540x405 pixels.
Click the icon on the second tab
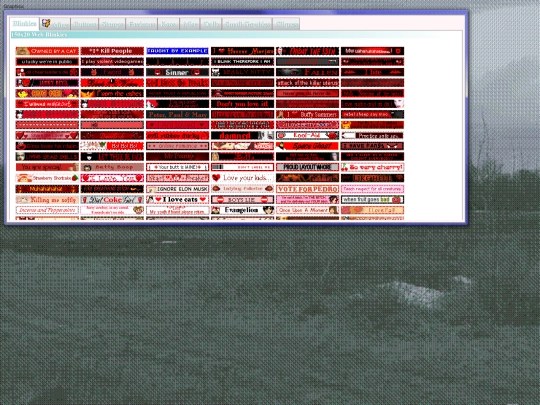click(x=46, y=23)
